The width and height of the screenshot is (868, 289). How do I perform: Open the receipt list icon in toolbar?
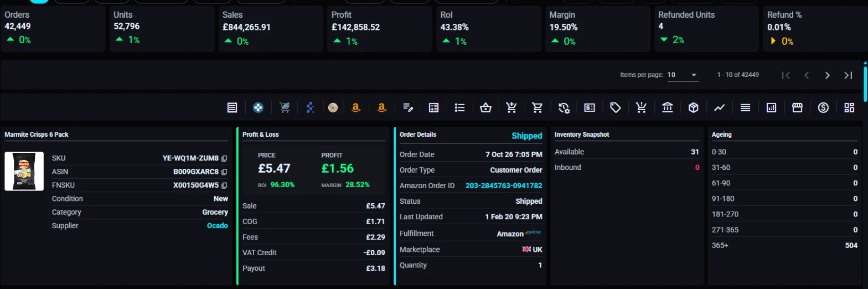click(x=232, y=108)
